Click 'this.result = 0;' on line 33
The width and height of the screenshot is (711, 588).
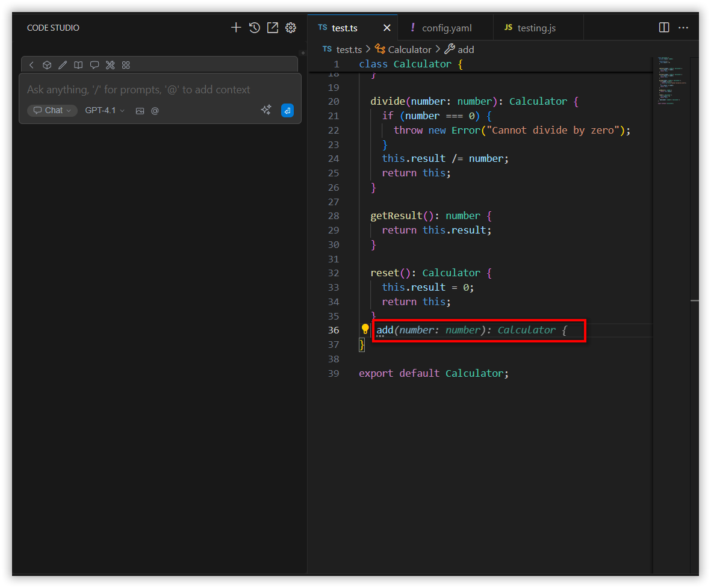tap(427, 288)
